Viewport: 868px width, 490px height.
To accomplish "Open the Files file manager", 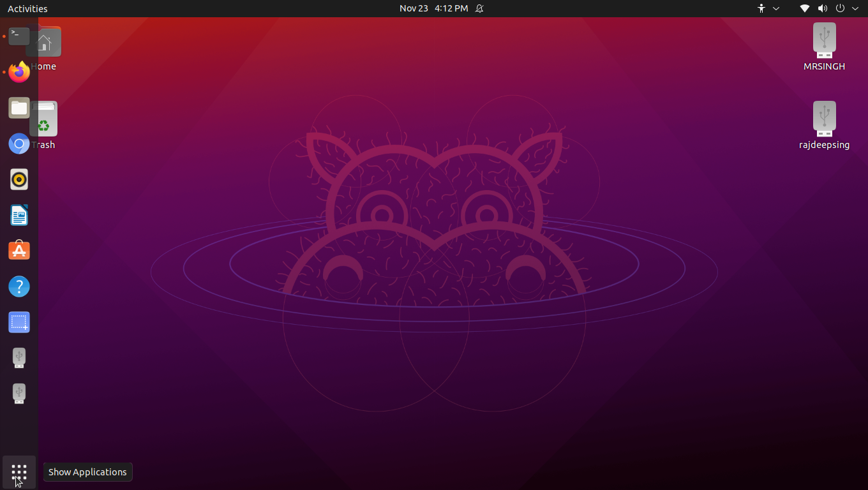I will (19, 108).
